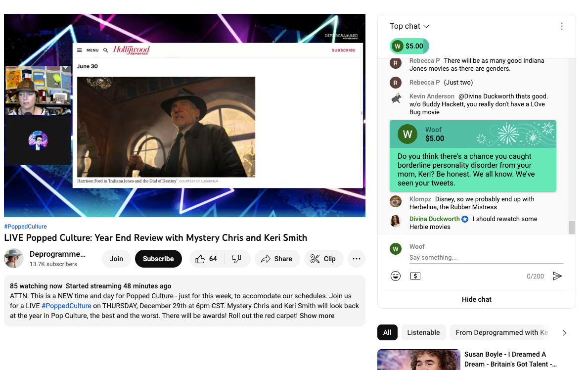Click the Woof $5.00 Super Chat card
This screenshot has height=370, width=588.
click(x=473, y=156)
